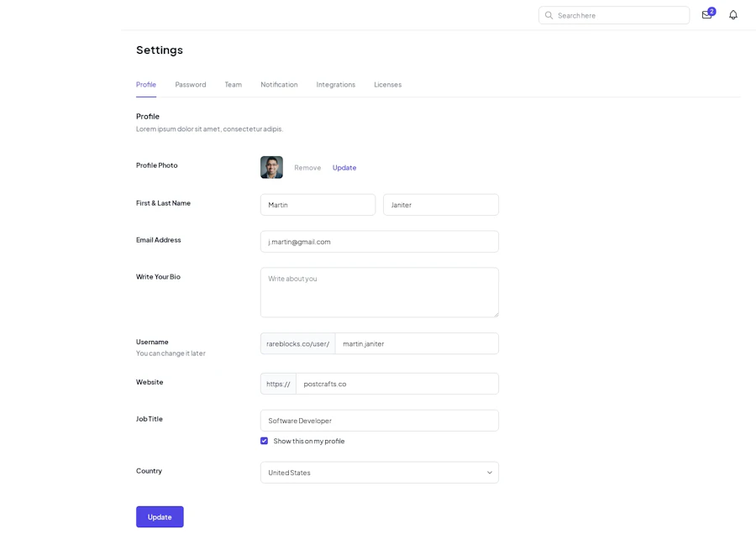Switch to the Profile tab
756x539 pixels.
coord(146,85)
